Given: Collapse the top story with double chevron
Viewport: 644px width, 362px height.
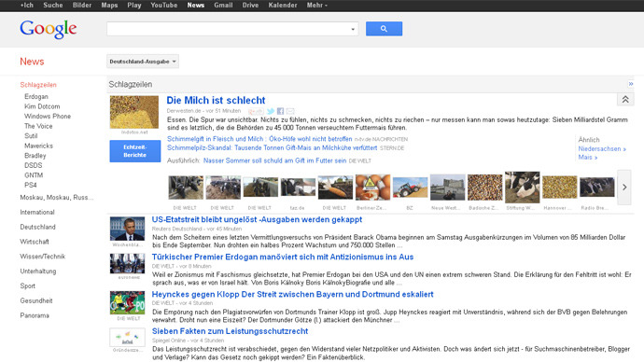Looking at the screenshot, I should pos(625,99).
